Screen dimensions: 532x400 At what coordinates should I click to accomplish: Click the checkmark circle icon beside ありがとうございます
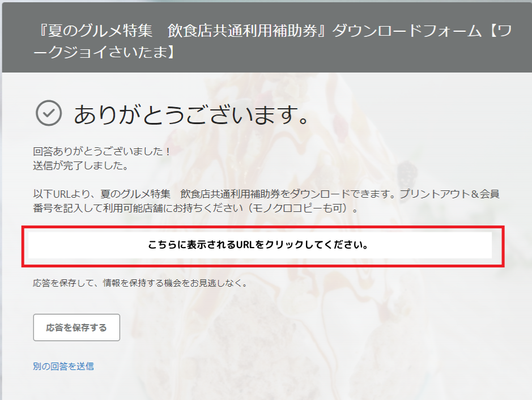click(x=49, y=113)
